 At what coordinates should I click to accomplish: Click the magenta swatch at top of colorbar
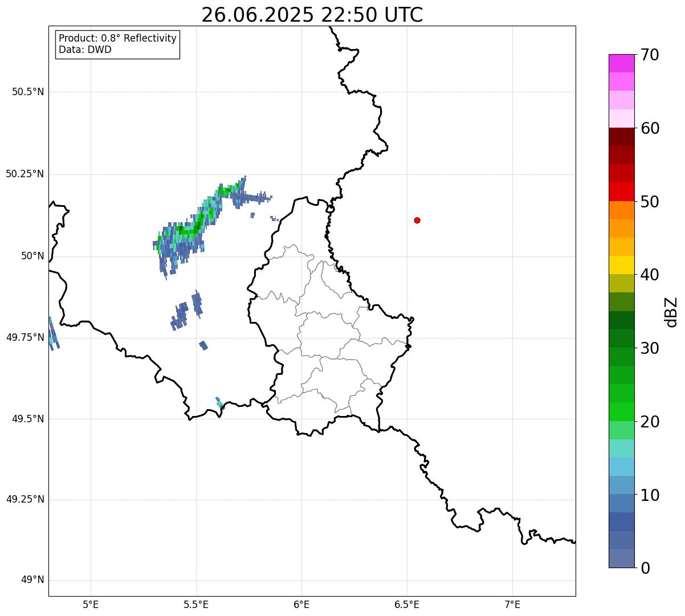click(621, 63)
